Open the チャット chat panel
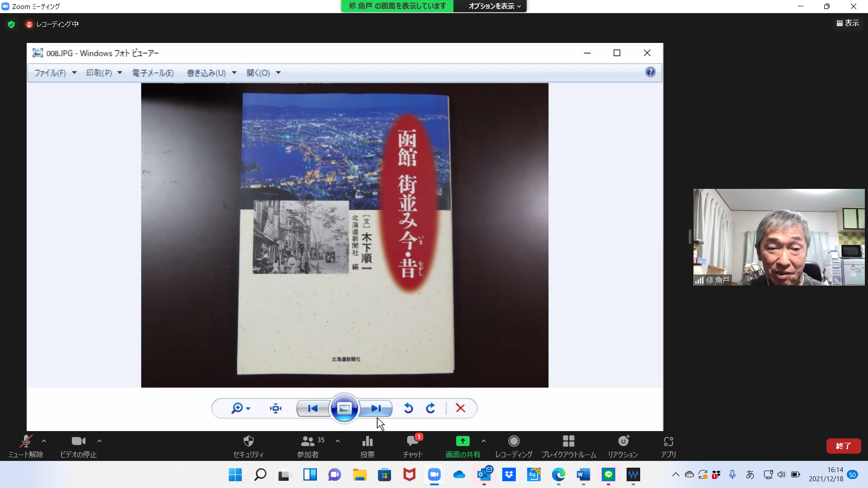Image resolution: width=868 pixels, height=488 pixels. pyautogui.click(x=413, y=446)
